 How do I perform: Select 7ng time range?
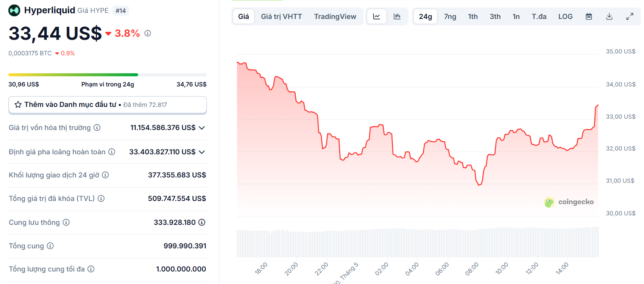pos(450,16)
